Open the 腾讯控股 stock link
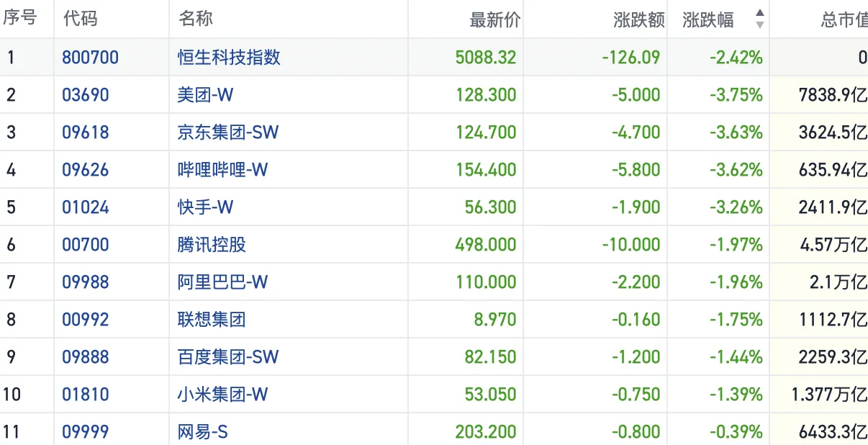The height and width of the screenshot is (445, 868). tap(212, 245)
